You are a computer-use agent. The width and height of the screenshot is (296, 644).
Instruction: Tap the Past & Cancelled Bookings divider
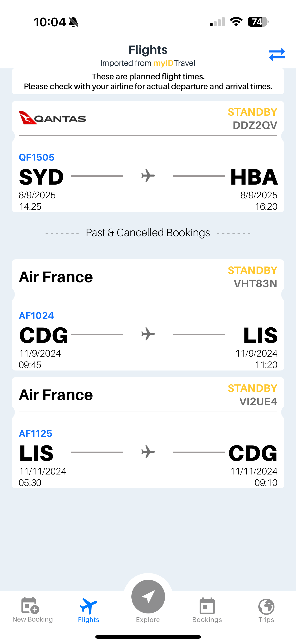(x=148, y=233)
